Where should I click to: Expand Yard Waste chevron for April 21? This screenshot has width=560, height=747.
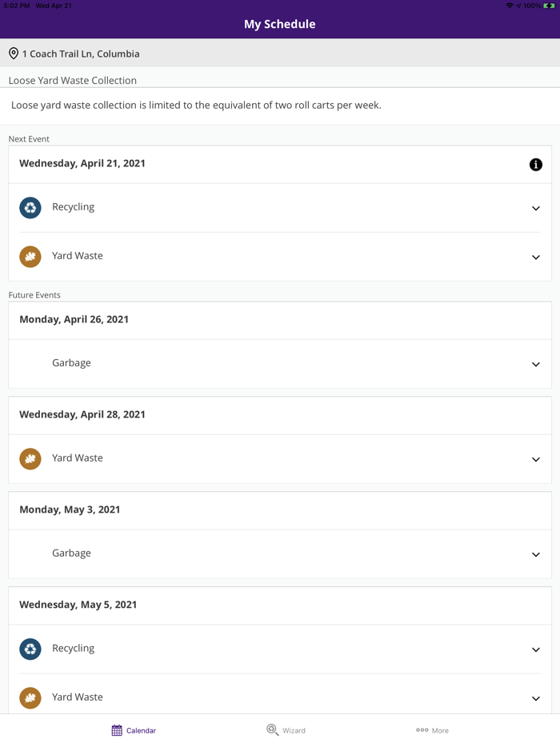(536, 258)
